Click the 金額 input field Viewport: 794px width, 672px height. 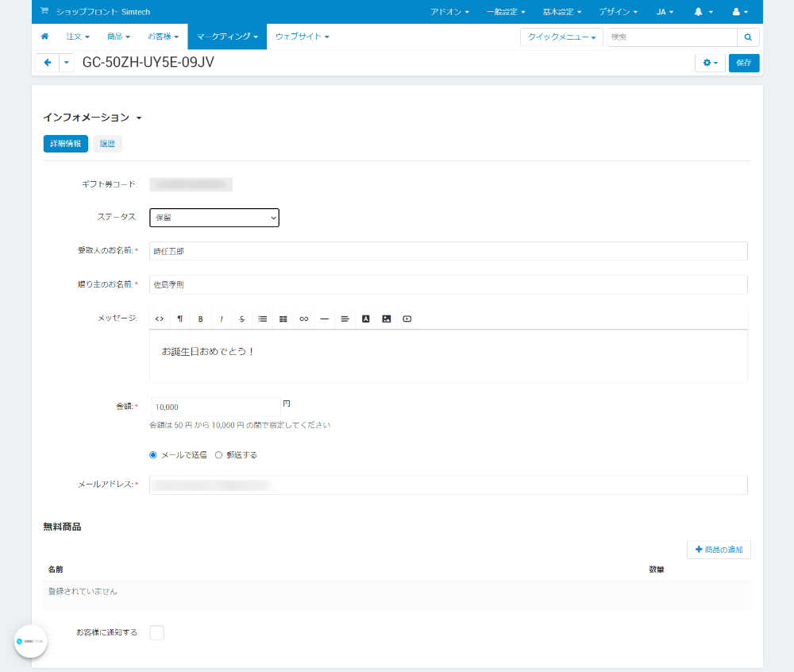(216, 407)
